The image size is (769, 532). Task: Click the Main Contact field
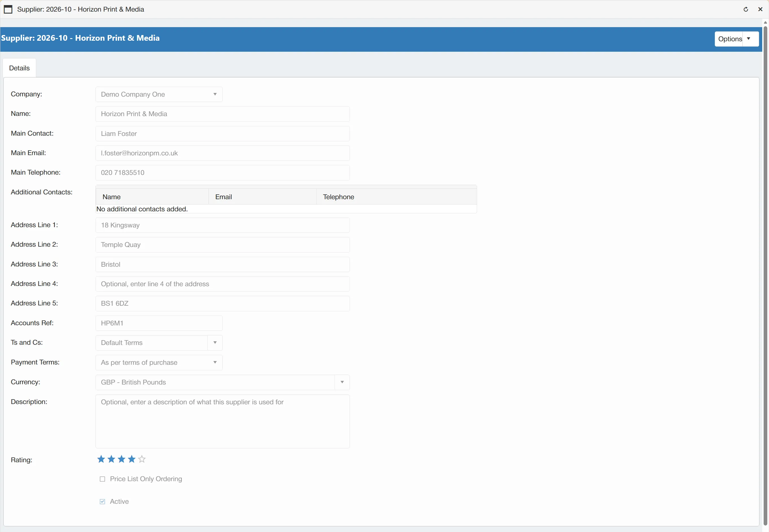click(x=223, y=134)
